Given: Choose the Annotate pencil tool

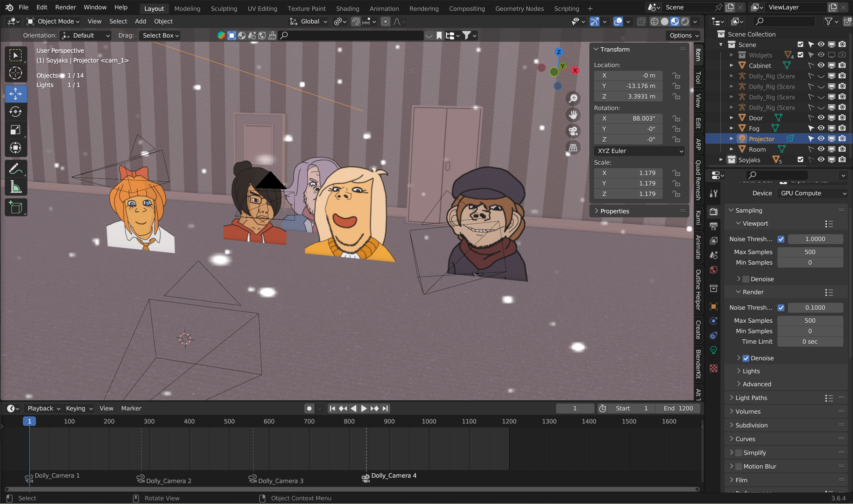Looking at the screenshot, I should pyautogui.click(x=16, y=169).
